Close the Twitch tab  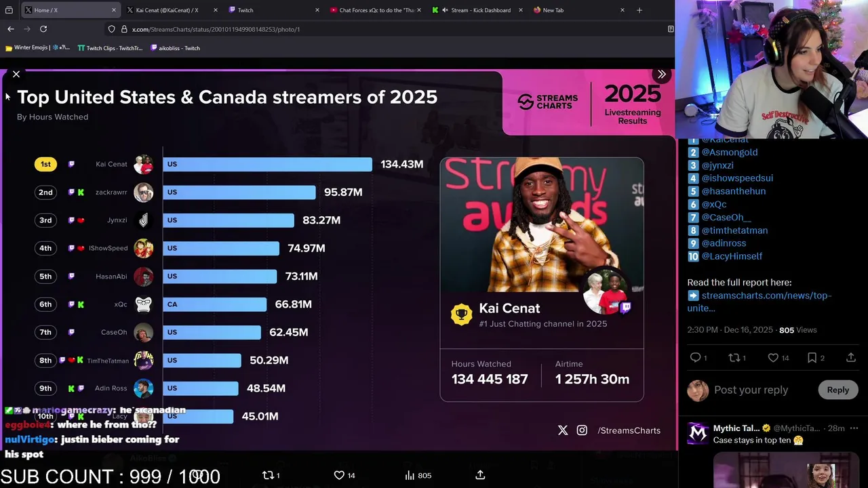tap(317, 10)
